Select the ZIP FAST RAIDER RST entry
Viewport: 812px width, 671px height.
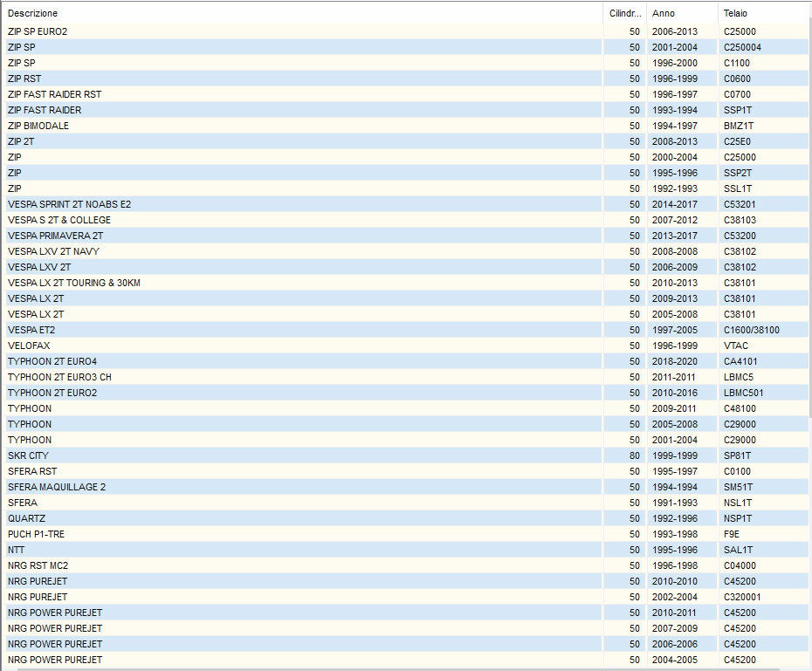54,94
